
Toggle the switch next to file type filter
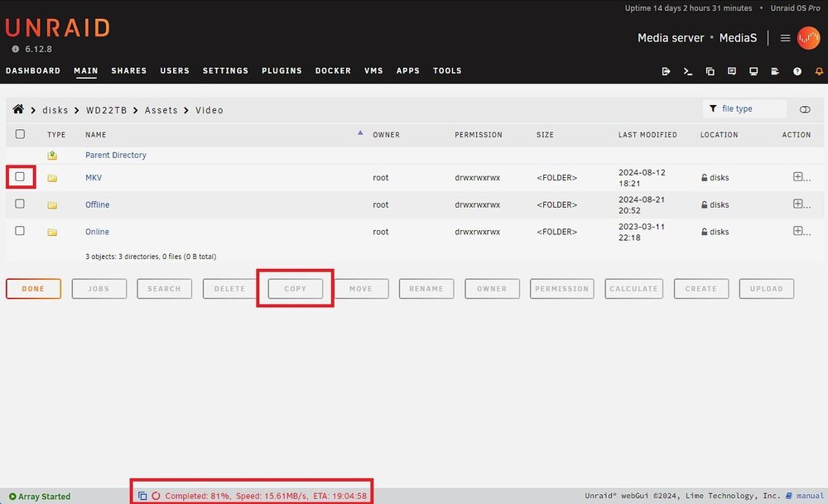tap(805, 109)
